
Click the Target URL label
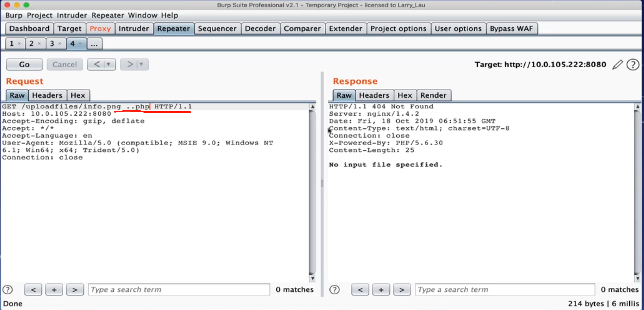click(x=540, y=65)
